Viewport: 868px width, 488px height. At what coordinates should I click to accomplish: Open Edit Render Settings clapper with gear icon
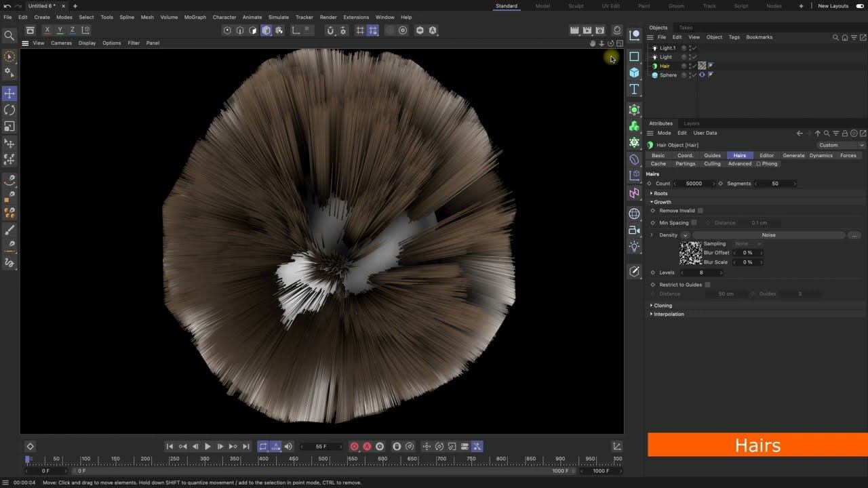tap(600, 30)
